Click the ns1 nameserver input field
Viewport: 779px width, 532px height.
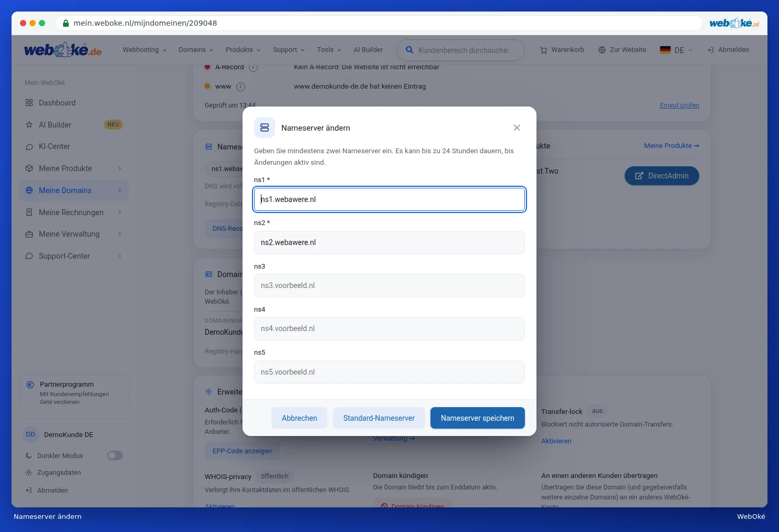click(389, 199)
